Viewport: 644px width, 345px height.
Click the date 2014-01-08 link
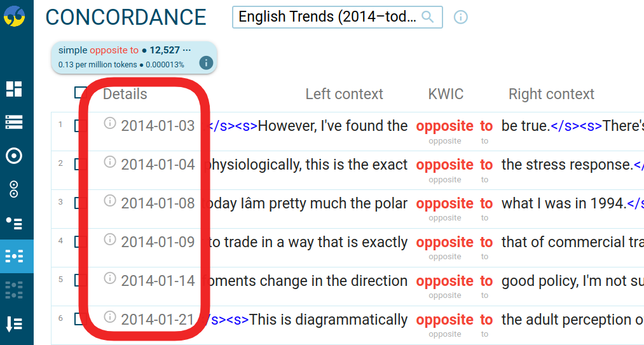(x=158, y=203)
